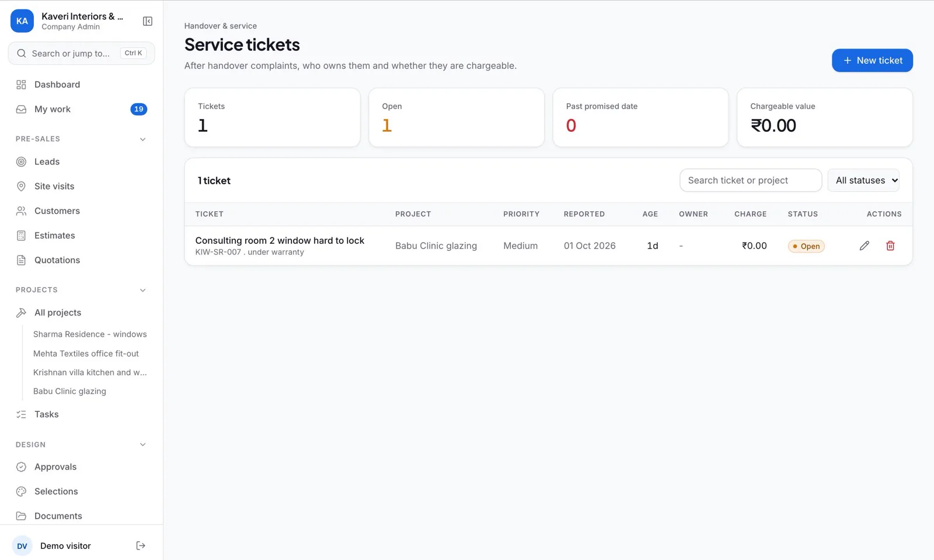Collapse the PRE-SALES section

142,139
